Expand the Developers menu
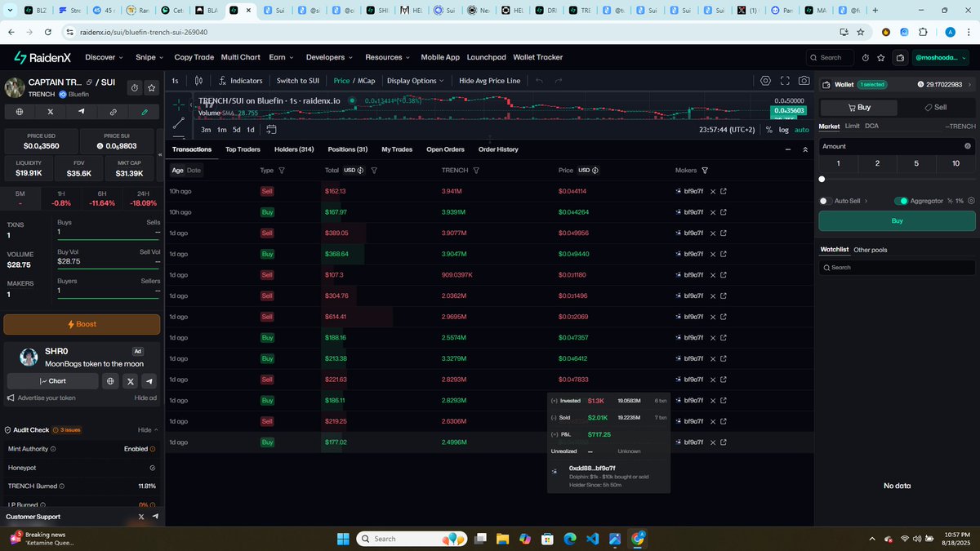 (x=330, y=57)
